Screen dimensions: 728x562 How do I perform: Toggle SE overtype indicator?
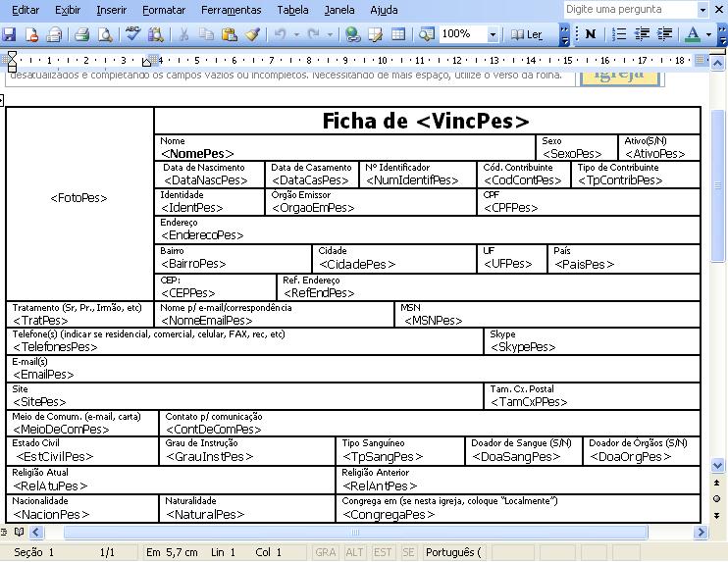tap(408, 552)
